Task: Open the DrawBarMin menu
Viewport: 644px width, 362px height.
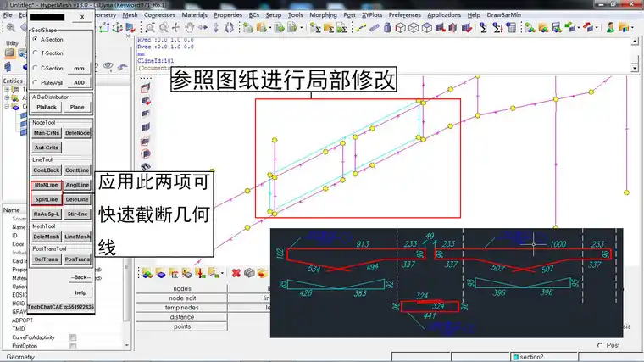Action: (503, 14)
